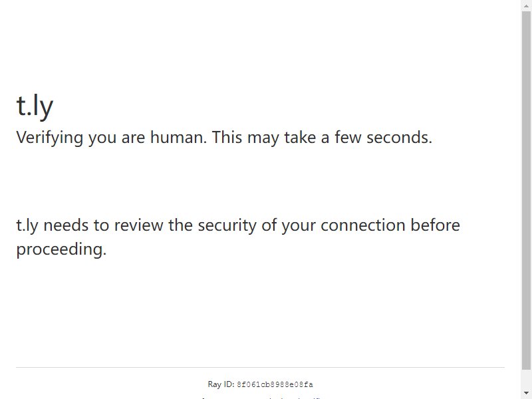This screenshot has width=532, height=399.
Task: Click the word proceeding
Action: 61,250
